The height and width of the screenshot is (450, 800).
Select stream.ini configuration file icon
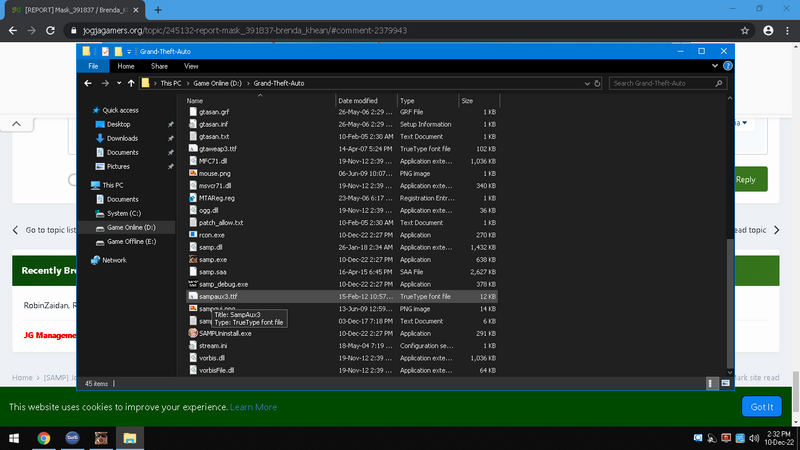[193, 345]
